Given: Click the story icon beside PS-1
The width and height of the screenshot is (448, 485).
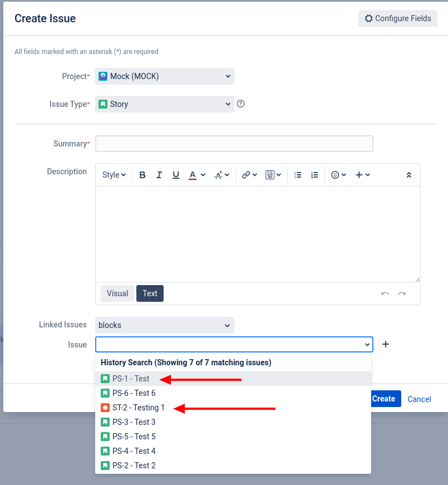Looking at the screenshot, I should (x=105, y=379).
